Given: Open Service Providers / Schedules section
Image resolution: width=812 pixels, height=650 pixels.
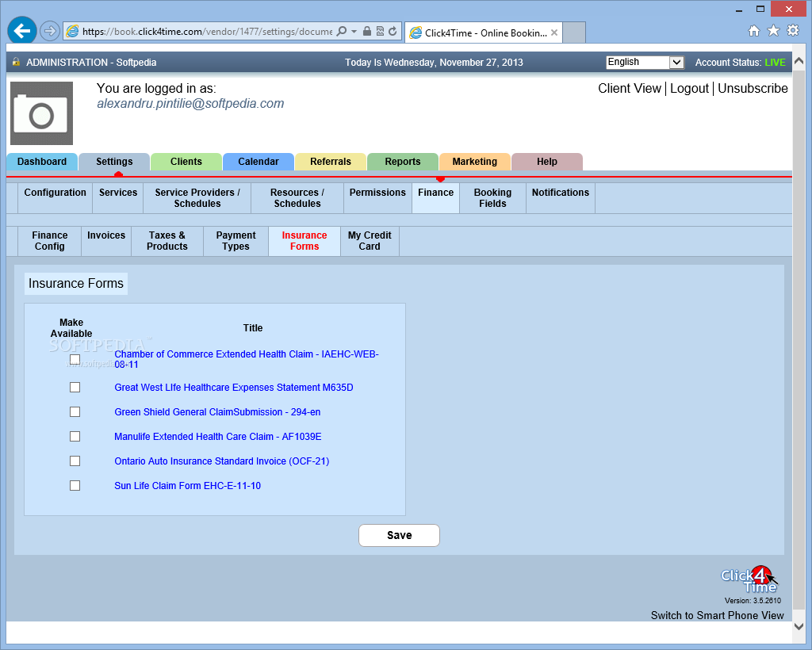Looking at the screenshot, I should click(197, 197).
